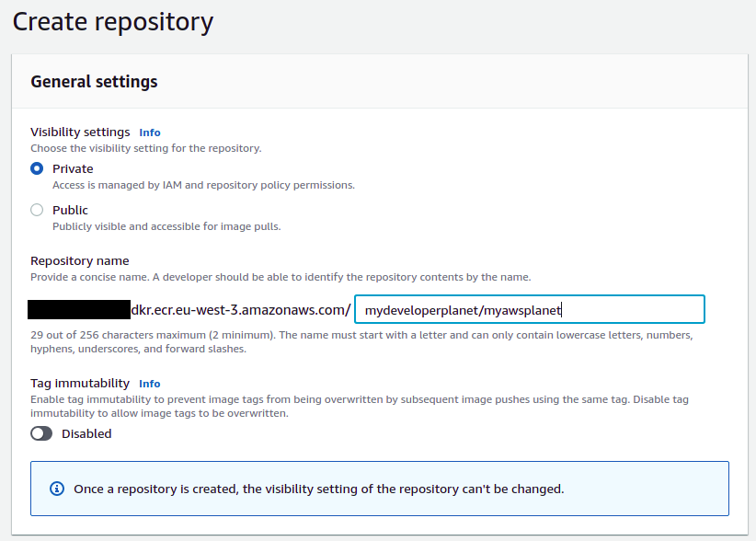Select the Public visibility radio button
This screenshot has width=756, height=541.
pos(35,210)
